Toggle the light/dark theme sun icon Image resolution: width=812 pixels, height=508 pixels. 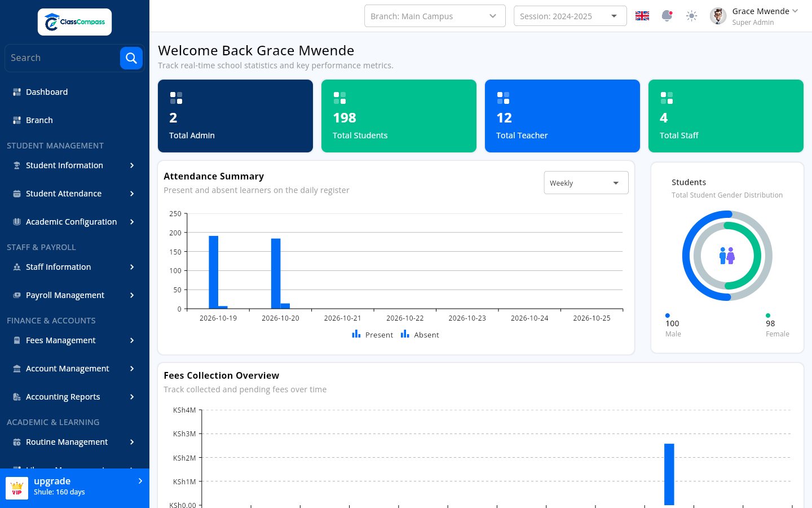coord(692,16)
